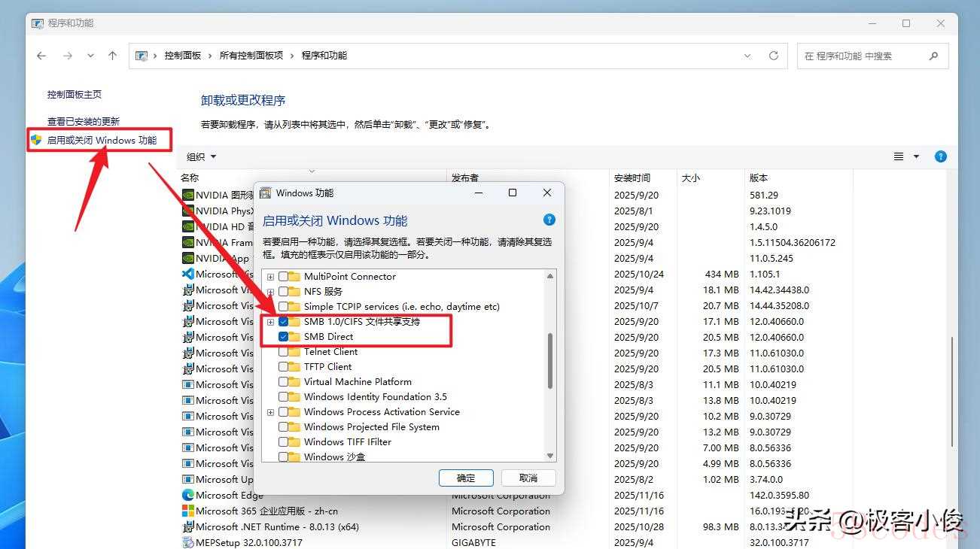Select the NVIDIA 图形 row icon

tap(188, 195)
